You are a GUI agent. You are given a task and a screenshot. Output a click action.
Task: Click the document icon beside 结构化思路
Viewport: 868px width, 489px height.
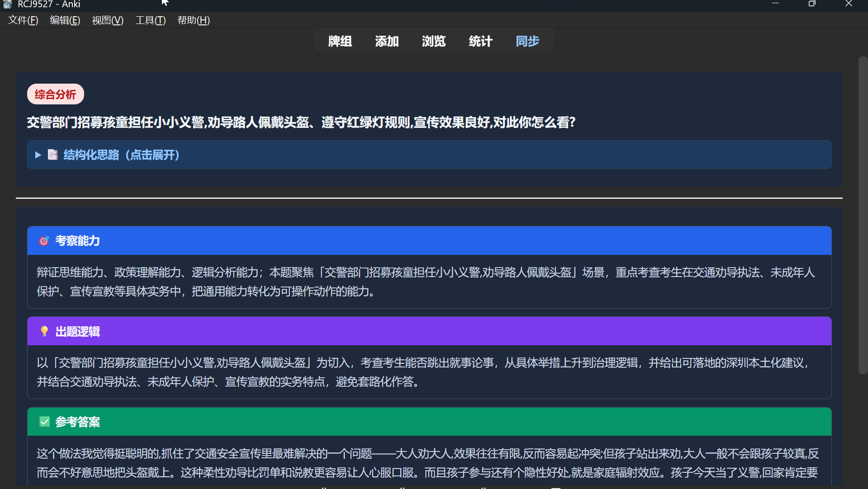(x=53, y=155)
